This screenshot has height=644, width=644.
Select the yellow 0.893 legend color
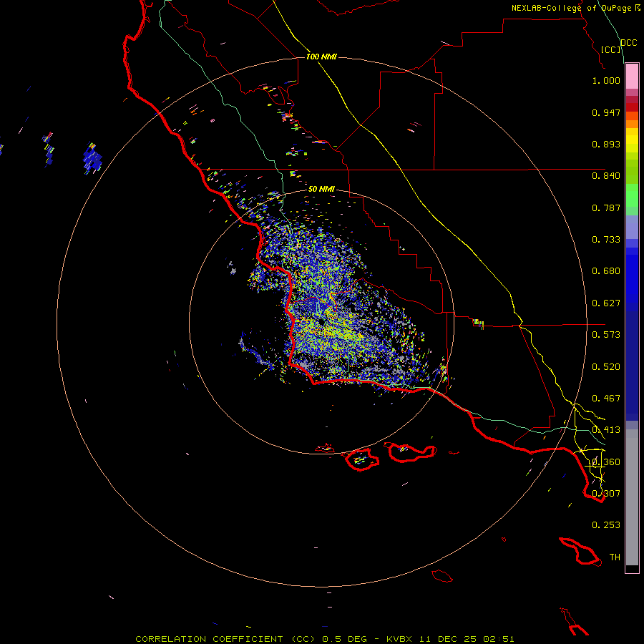click(632, 143)
